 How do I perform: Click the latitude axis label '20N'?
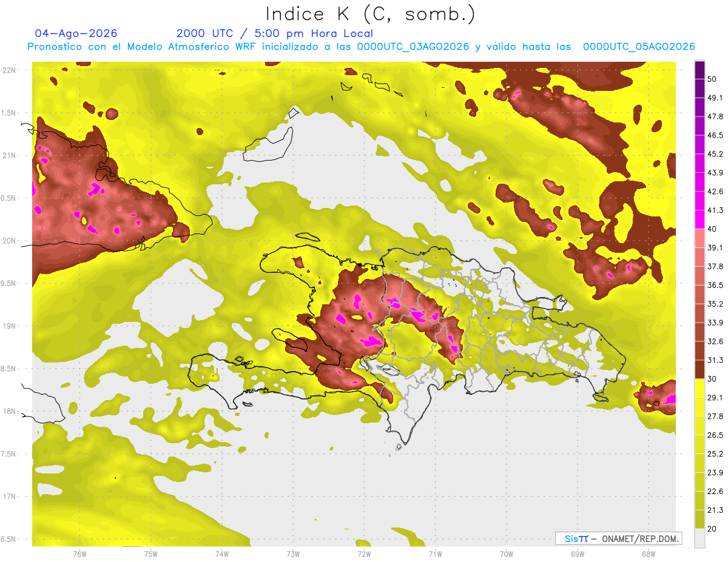[x=9, y=241]
